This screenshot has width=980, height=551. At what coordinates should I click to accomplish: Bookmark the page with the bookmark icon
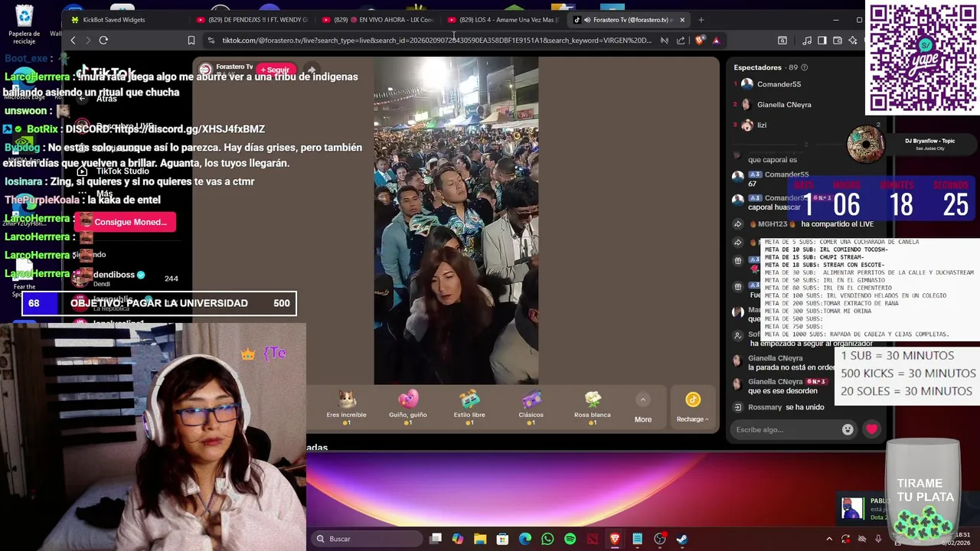191,41
